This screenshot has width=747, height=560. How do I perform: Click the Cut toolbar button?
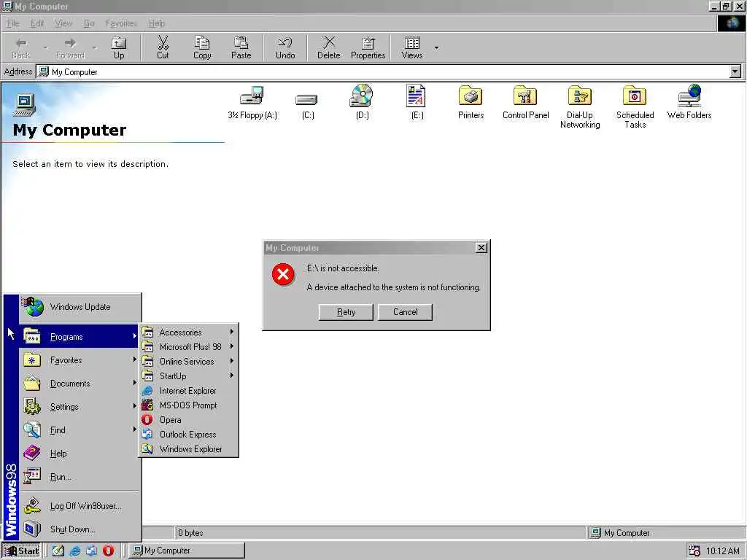tap(163, 47)
